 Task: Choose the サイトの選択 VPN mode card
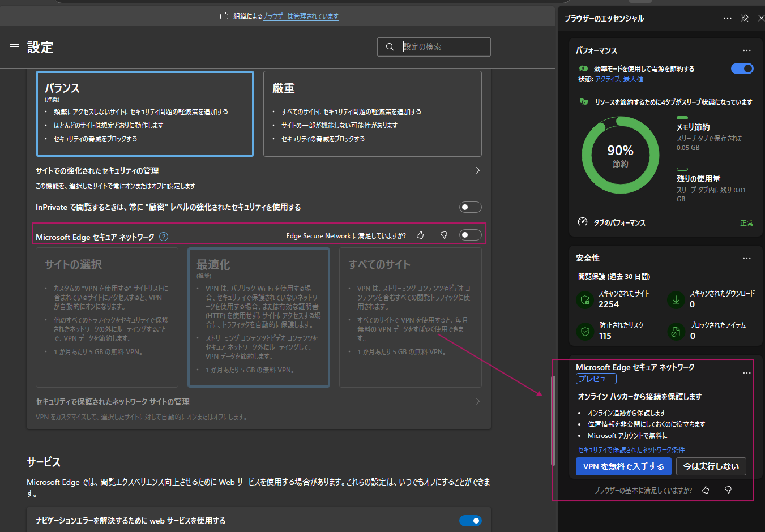[x=107, y=318]
